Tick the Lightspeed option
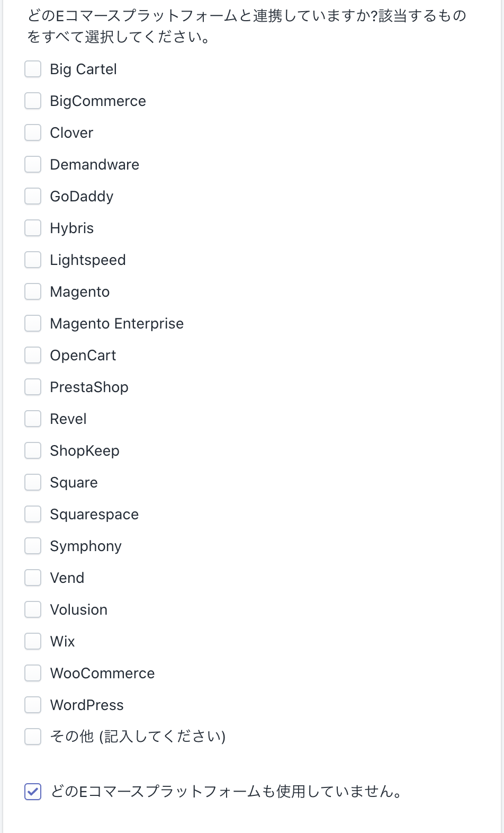 (x=33, y=260)
